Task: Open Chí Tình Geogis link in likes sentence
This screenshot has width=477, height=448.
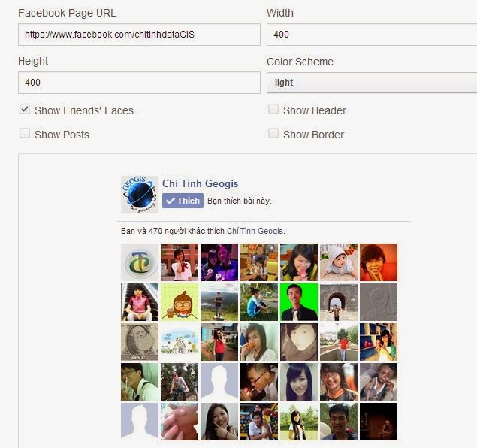Action: click(255, 231)
